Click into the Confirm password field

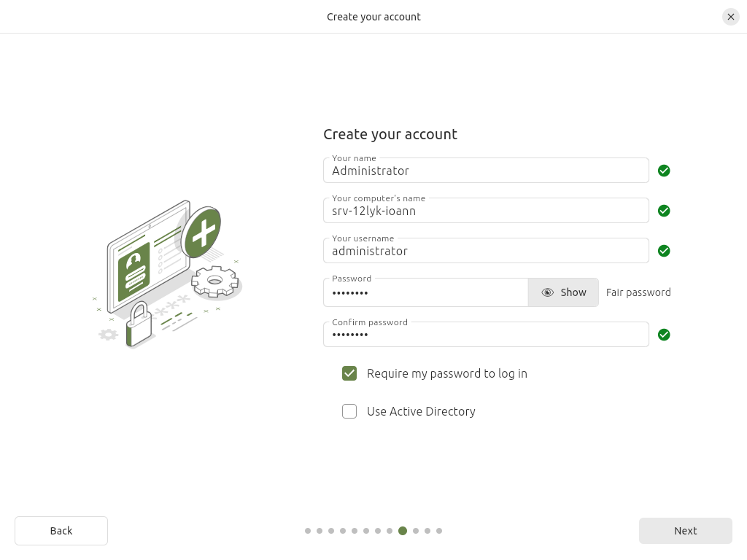(485, 335)
